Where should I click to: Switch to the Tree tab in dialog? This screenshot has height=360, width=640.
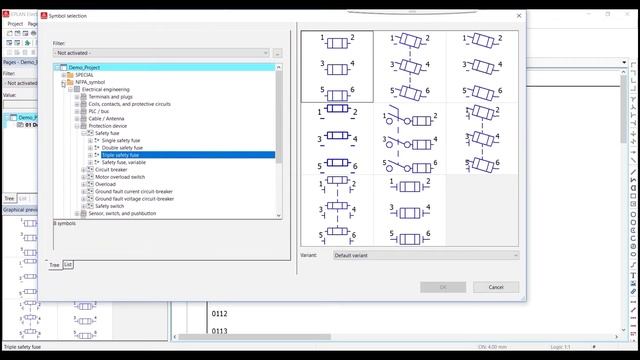tap(54, 265)
